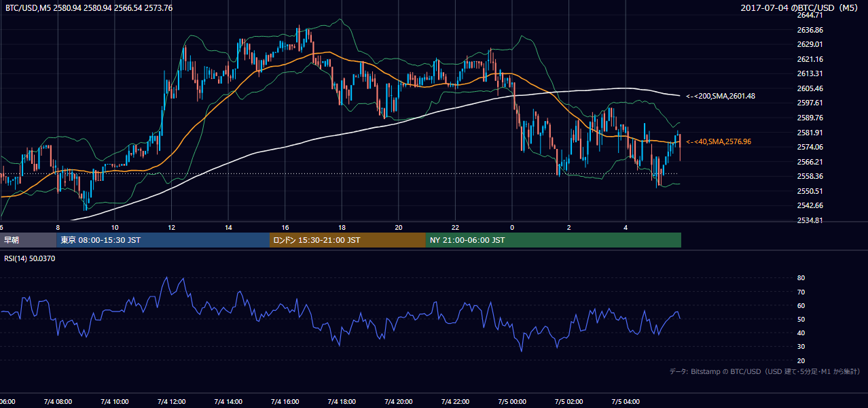Click the RSI axis level 80
Screen dimensions: 868x408
tap(801, 278)
